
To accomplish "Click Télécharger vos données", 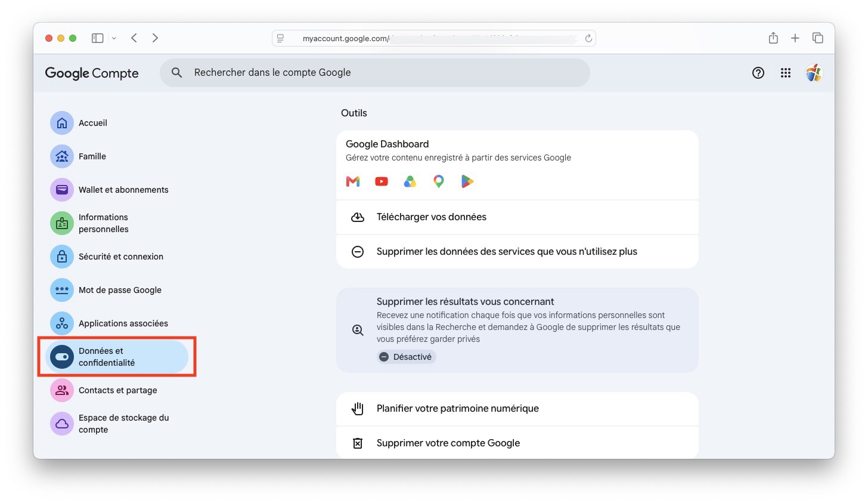I will click(517, 217).
